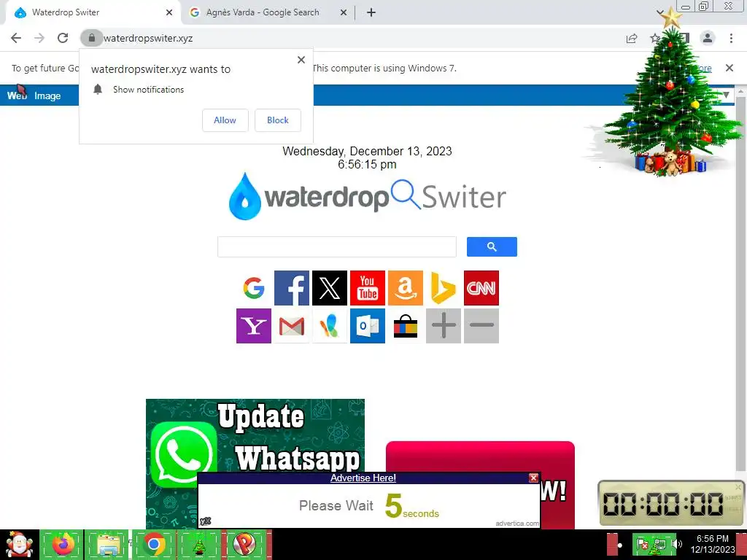Go back to the previous page
This screenshot has width=747, height=560.
coord(16,38)
